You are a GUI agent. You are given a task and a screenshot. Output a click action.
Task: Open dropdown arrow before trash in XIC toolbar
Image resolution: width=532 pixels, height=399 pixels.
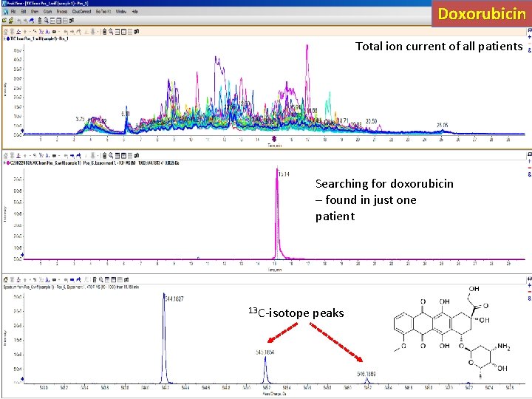[x=98, y=156]
